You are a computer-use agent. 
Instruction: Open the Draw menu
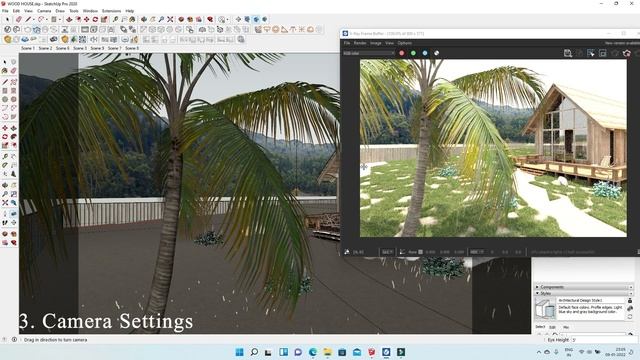pos(60,11)
